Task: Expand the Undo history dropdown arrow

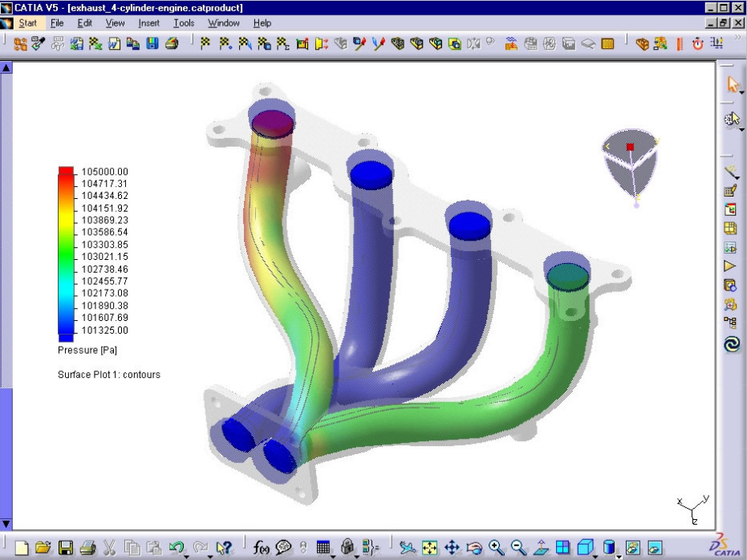Action: (x=186, y=556)
